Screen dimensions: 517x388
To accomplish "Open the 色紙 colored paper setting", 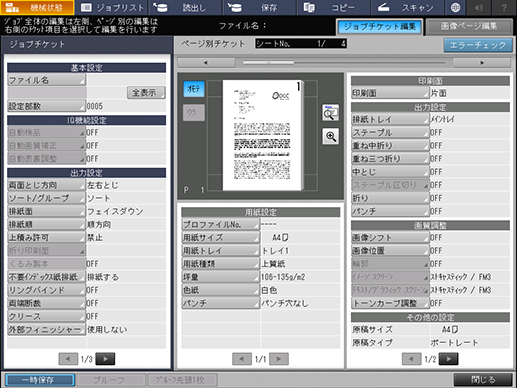I will click(221, 290).
